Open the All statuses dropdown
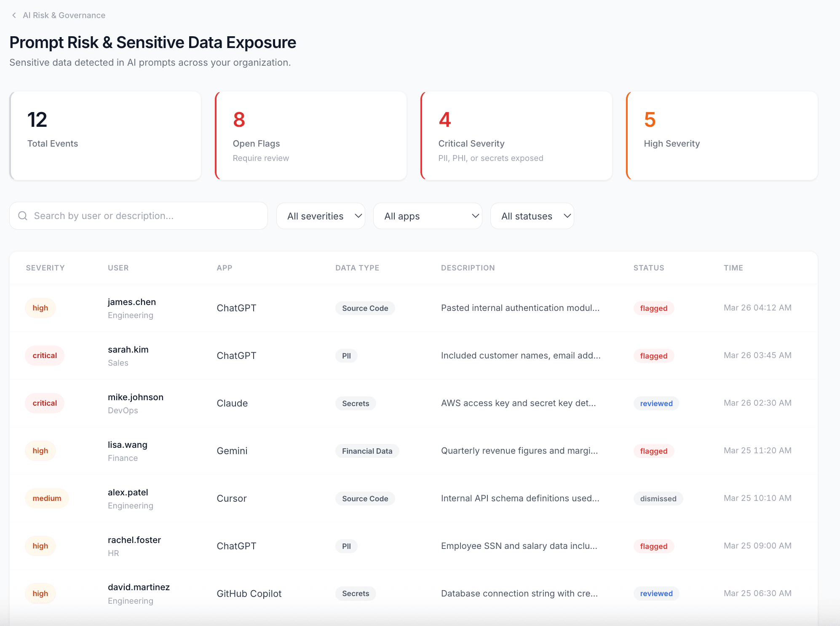 [x=532, y=216]
